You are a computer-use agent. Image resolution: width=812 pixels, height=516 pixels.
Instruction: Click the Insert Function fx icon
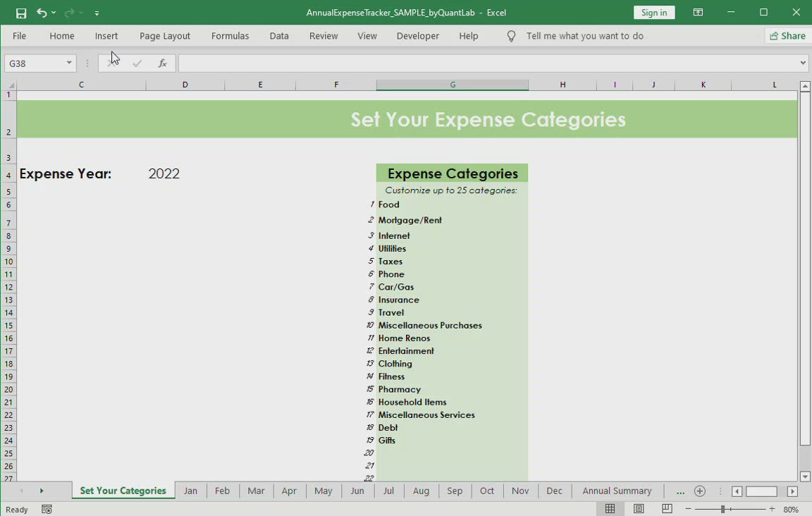(162, 63)
